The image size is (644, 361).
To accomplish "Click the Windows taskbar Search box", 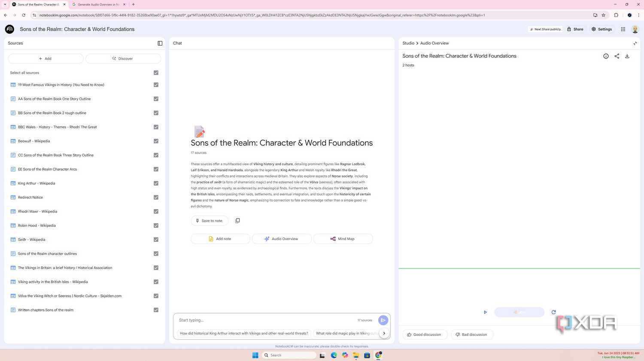I will coord(289,355).
